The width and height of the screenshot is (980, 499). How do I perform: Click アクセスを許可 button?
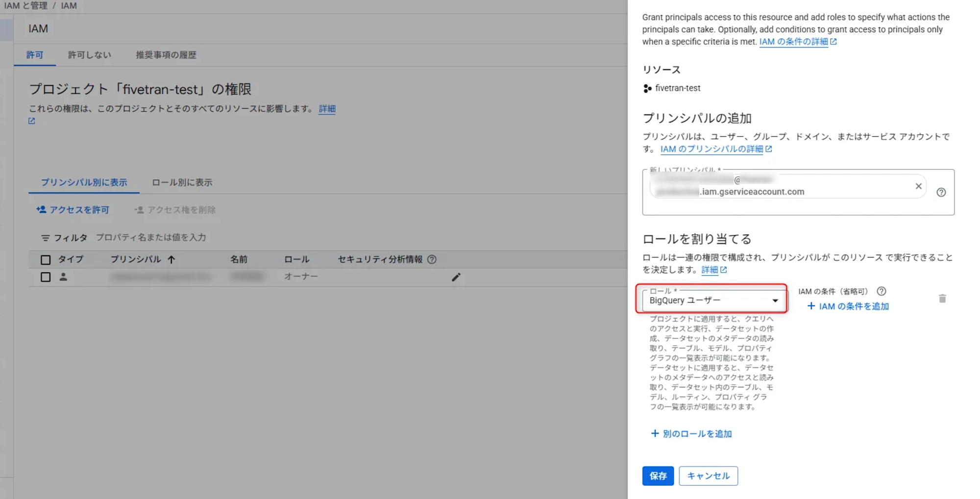click(73, 210)
